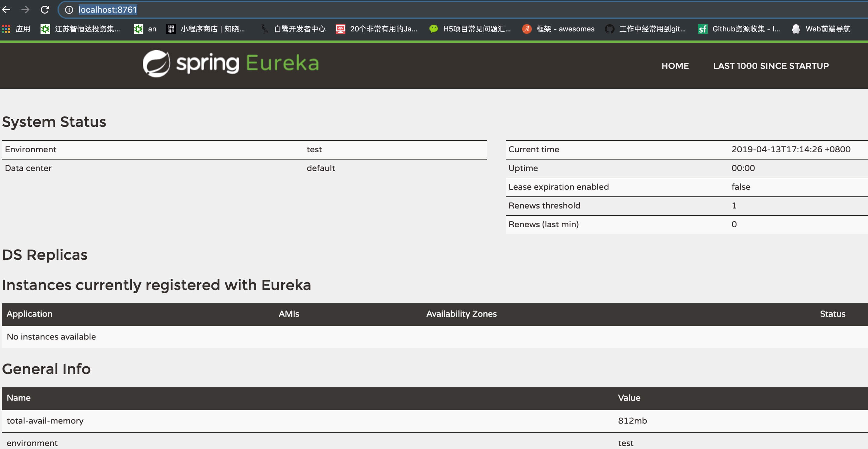Click the Environment value 'test' in System Status
Viewport: 868px width, 449px height.
314,150
